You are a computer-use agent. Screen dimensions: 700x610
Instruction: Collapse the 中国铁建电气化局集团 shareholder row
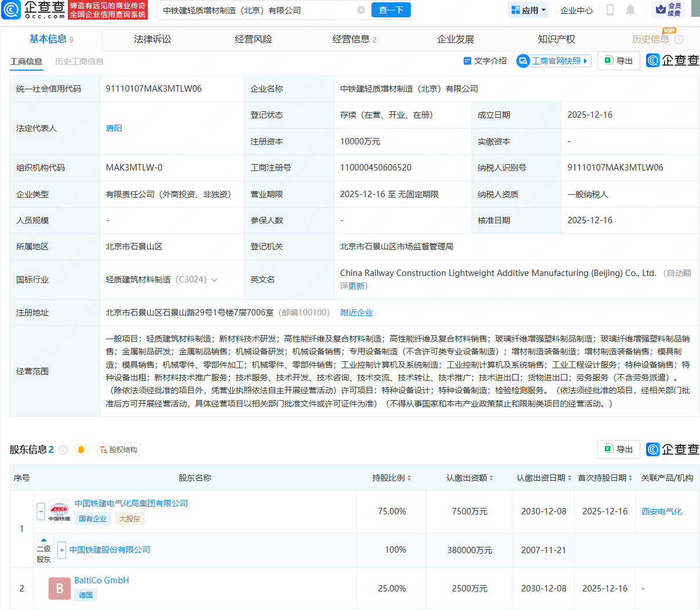click(x=41, y=511)
